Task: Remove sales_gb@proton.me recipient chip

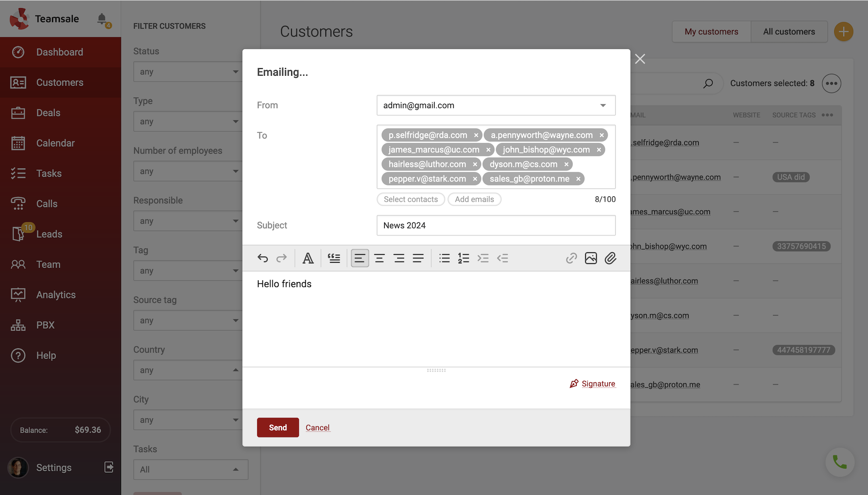Action: (x=578, y=179)
